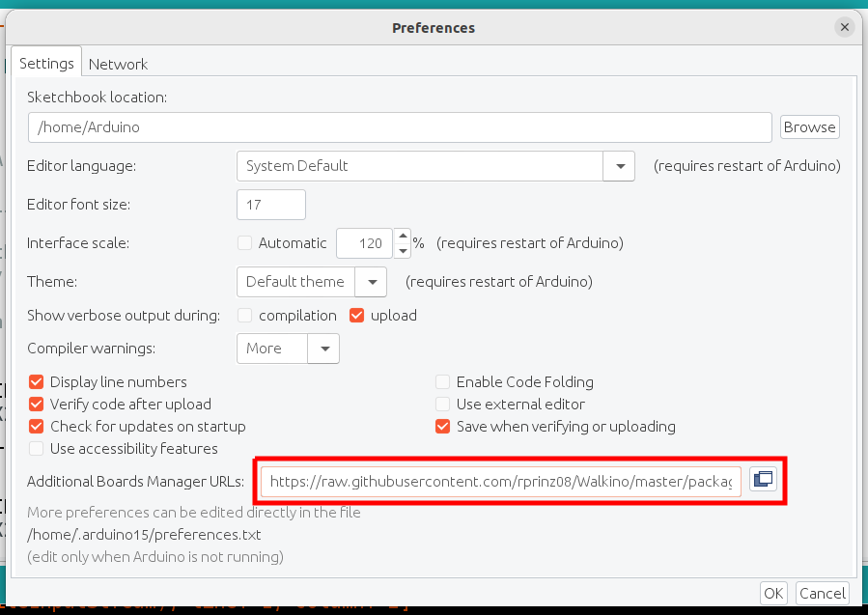Confirm preferences with OK button
Image resolution: width=868 pixels, height=615 pixels.
[x=773, y=594]
